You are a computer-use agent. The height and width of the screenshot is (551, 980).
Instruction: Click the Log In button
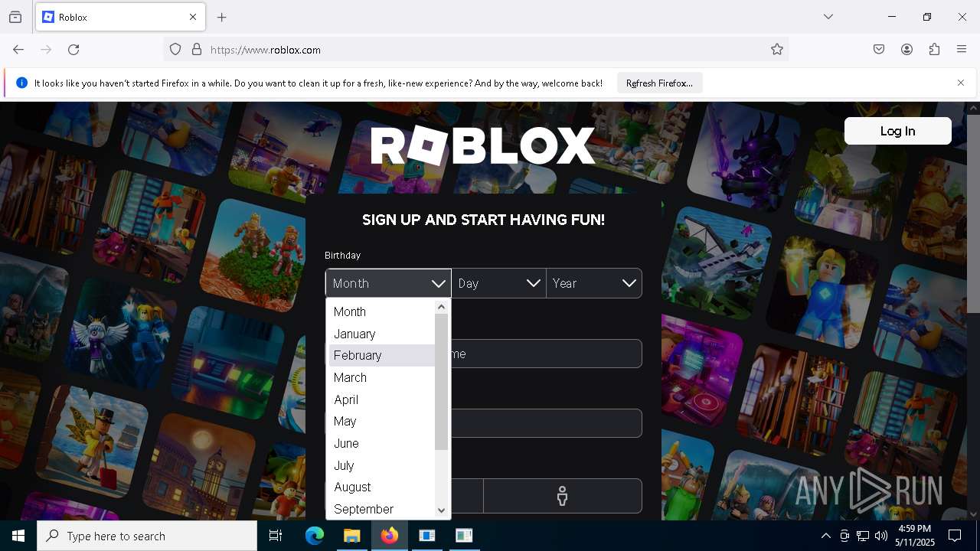click(x=897, y=131)
